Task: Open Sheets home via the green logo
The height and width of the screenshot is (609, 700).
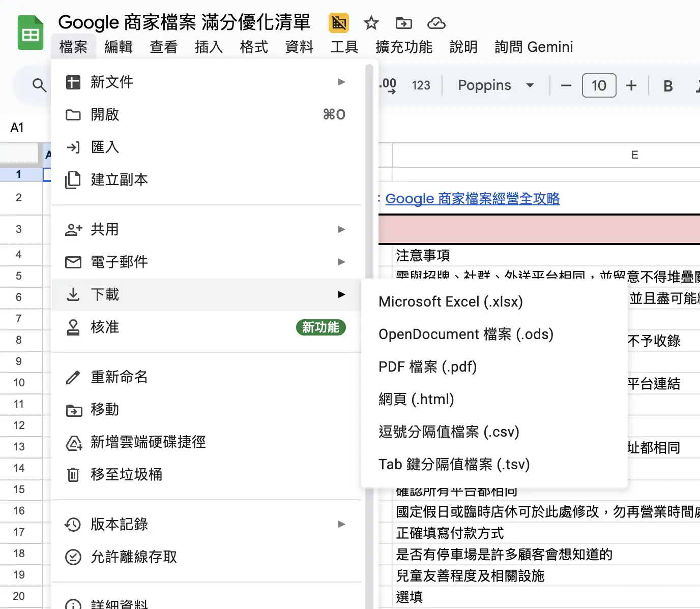Action: pyautogui.click(x=30, y=32)
